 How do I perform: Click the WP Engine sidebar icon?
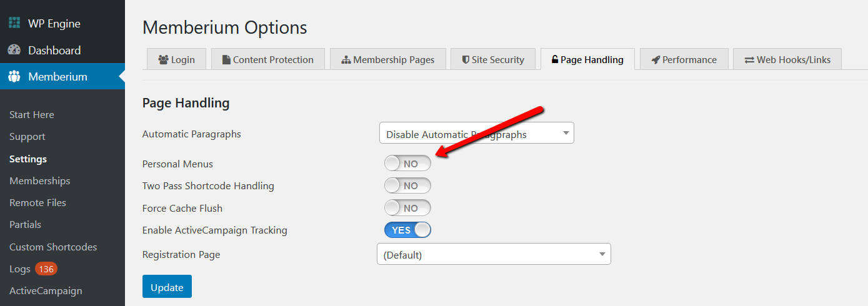[14, 23]
